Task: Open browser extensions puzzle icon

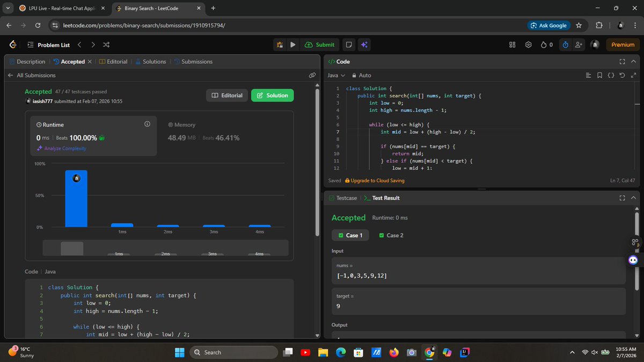Action: 599,25
